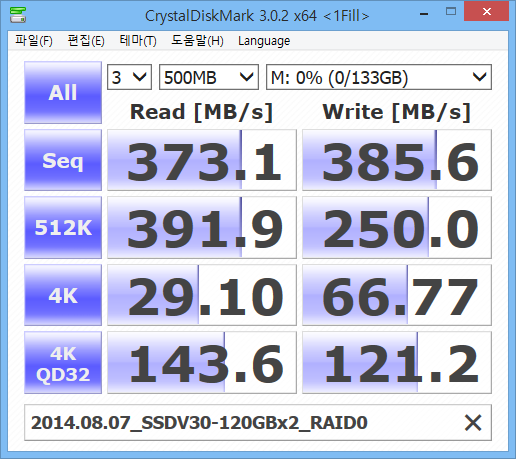Open the 파일(F) menu
Viewport: 516px width, 459px height.
click(34, 41)
